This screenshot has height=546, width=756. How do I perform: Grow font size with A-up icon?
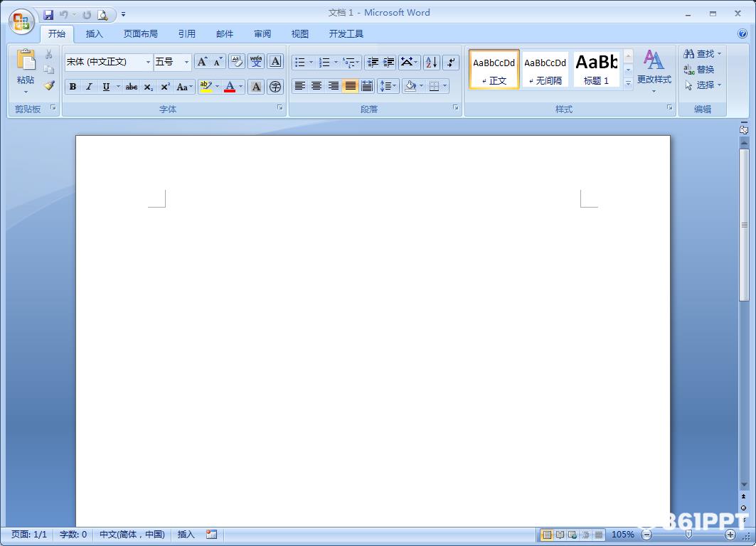coord(202,62)
